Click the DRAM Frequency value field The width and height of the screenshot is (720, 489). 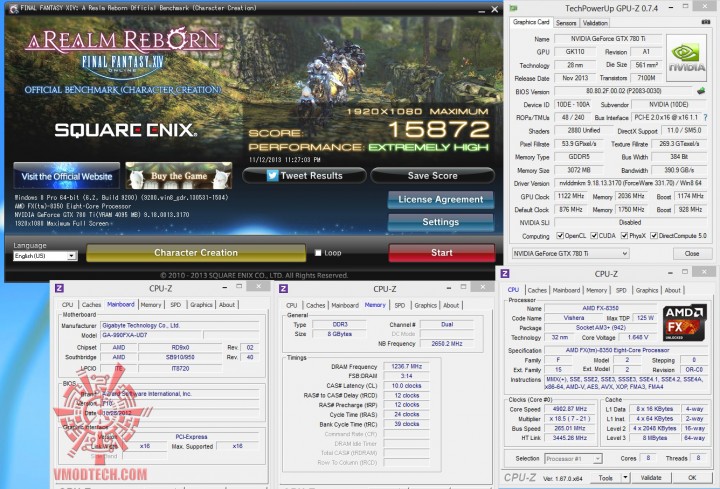(x=406, y=366)
